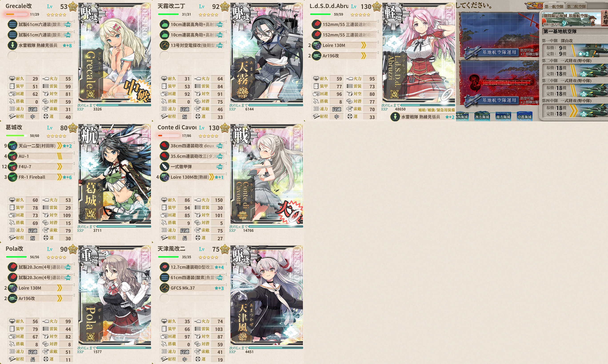Click the AP shell icon for 一式徹甲弾
608x364 pixels.
coord(164,167)
